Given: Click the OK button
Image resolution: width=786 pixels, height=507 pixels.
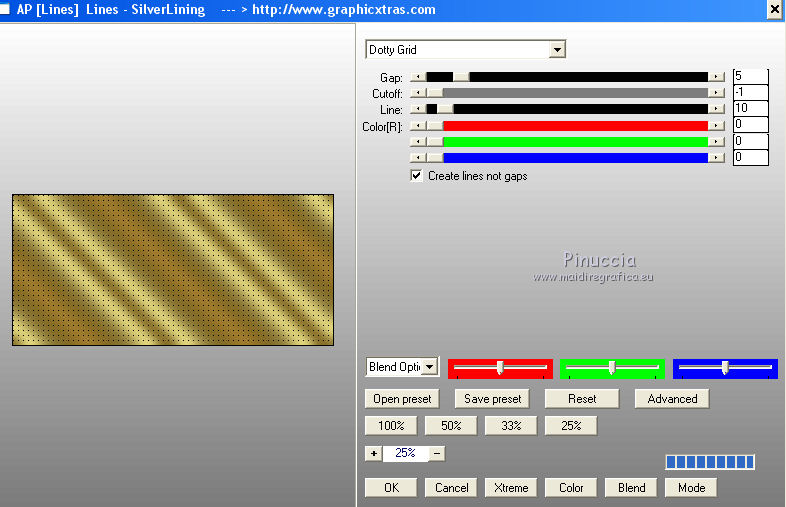Looking at the screenshot, I should point(391,487).
